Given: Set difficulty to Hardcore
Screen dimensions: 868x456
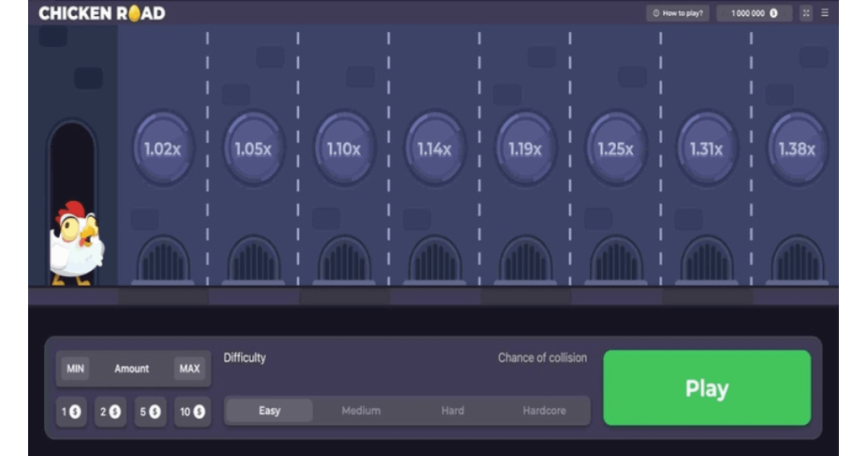Looking at the screenshot, I should pos(544,410).
